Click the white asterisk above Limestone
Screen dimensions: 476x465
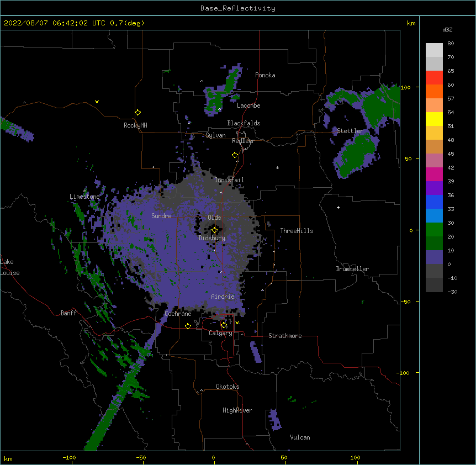pos(84,191)
